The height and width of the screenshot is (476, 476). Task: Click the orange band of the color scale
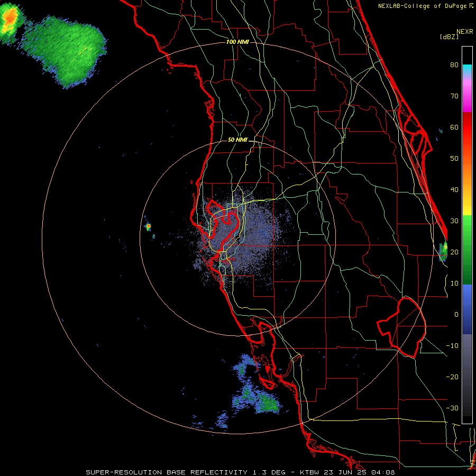coord(467,173)
